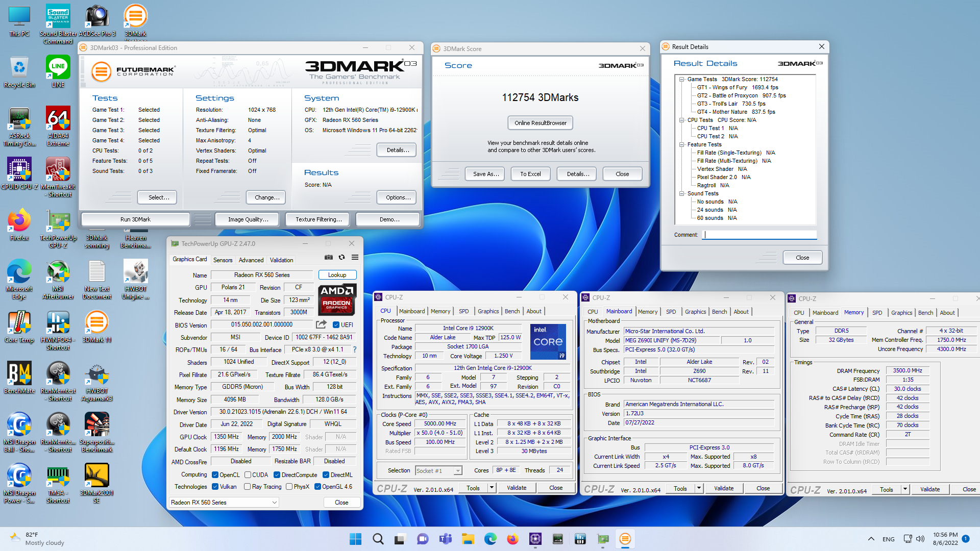Click the Options button in 3DMark03 Results

tap(398, 197)
